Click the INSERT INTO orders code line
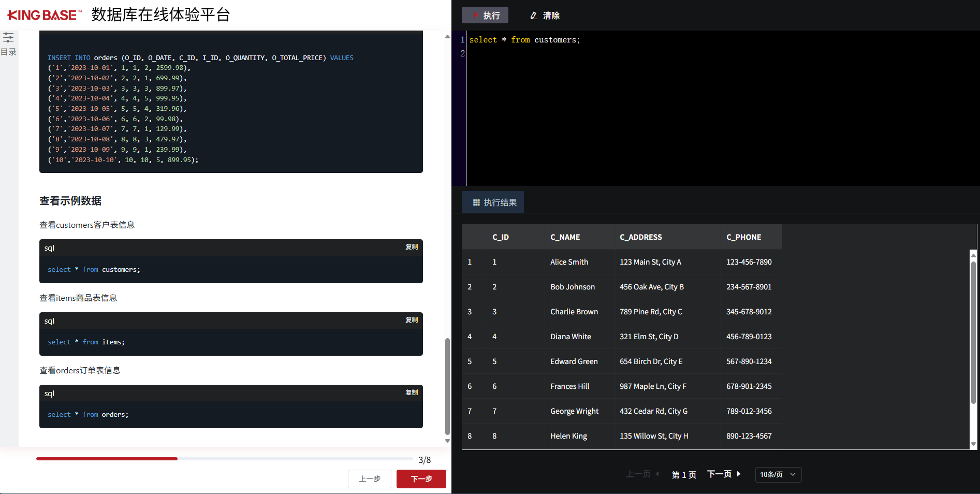980x494 pixels. [x=201, y=58]
